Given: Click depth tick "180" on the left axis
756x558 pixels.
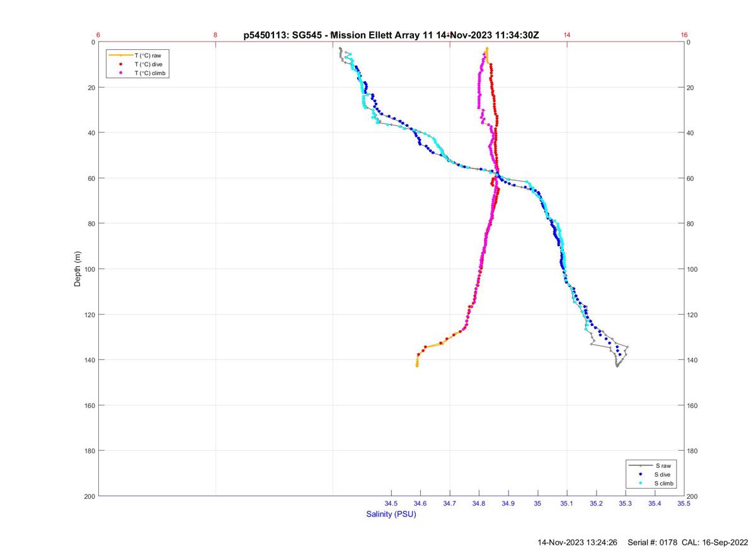Looking at the screenshot, I should point(90,451).
